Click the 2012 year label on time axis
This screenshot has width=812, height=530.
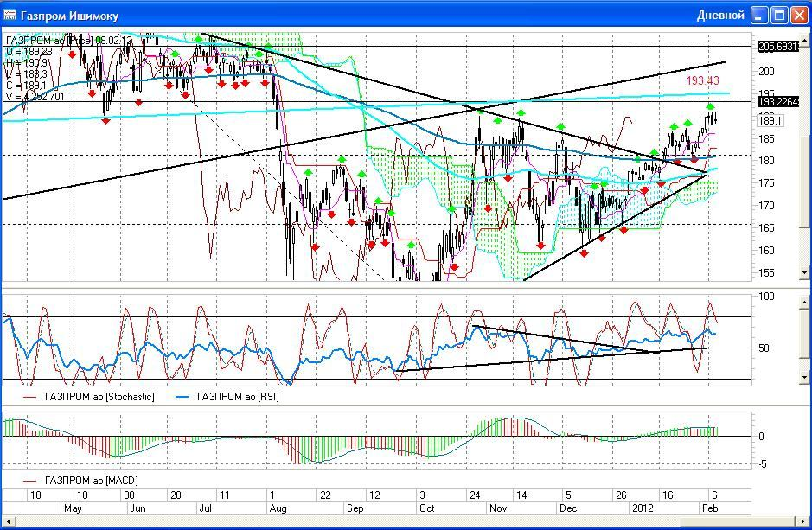(643, 508)
